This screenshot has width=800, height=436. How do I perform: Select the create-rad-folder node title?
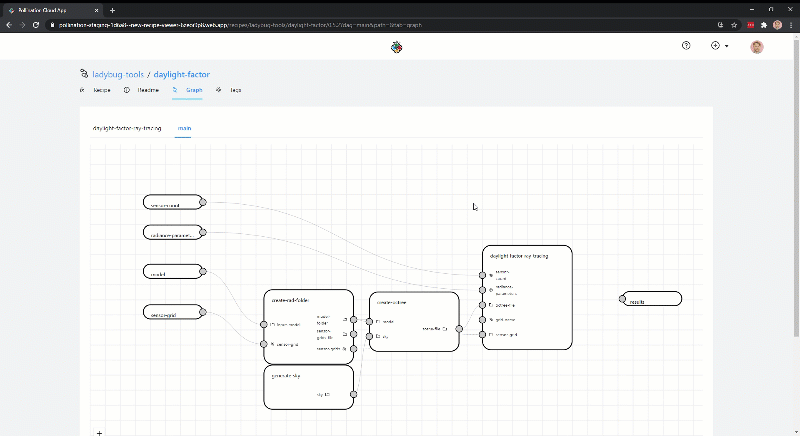290,300
